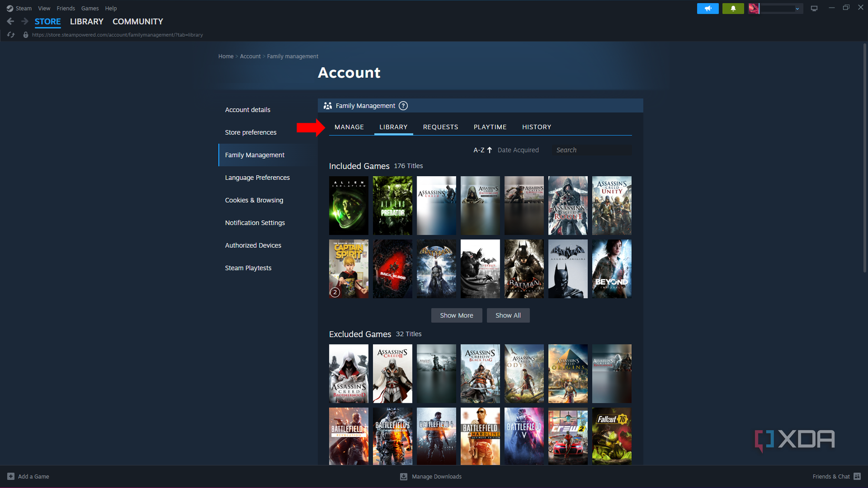
Task: Click the Back 4 Blood game cover
Action: [x=392, y=269]
